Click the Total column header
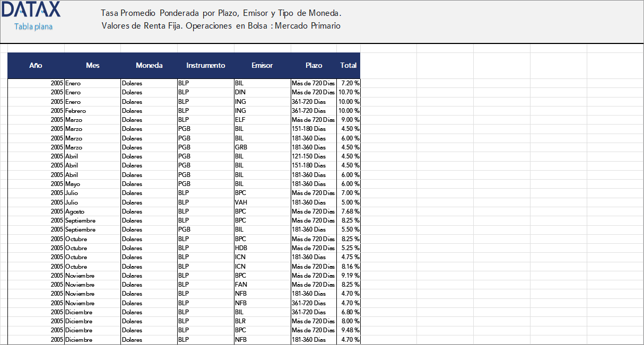The width and height of the screenshot is (644, 345). (x=349, y=65)
